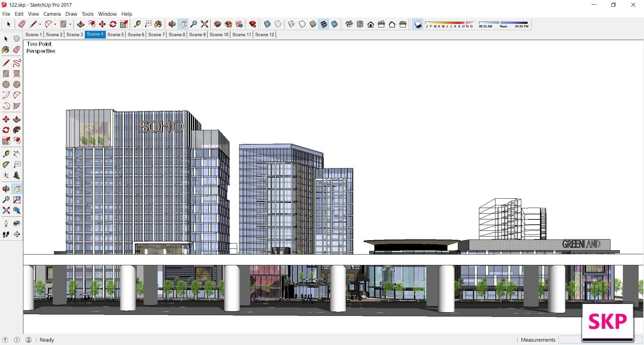Image resolution: width=644 pixels, height=345 pixels.
Task: Select the Text label tool in the top toolbar
Action: [x=148, y=24]
